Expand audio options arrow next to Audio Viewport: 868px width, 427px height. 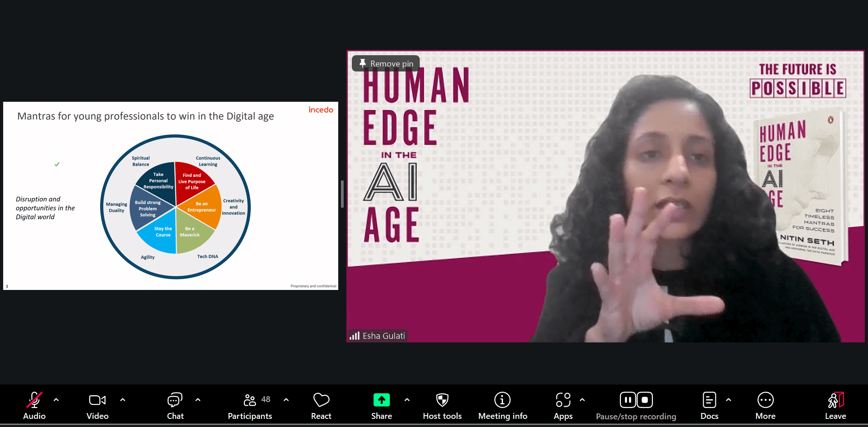56,400
